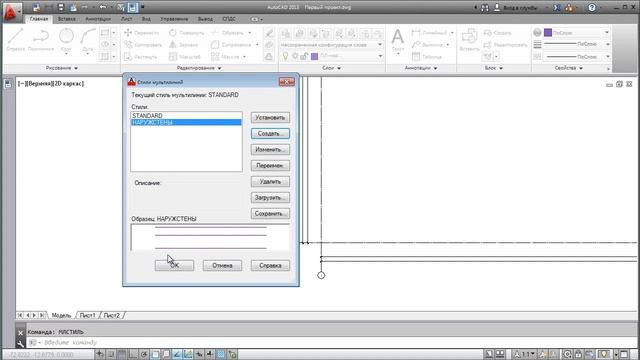Click the Autodesk Exchange X icon
640x360 pixels.
click(557, 7)
